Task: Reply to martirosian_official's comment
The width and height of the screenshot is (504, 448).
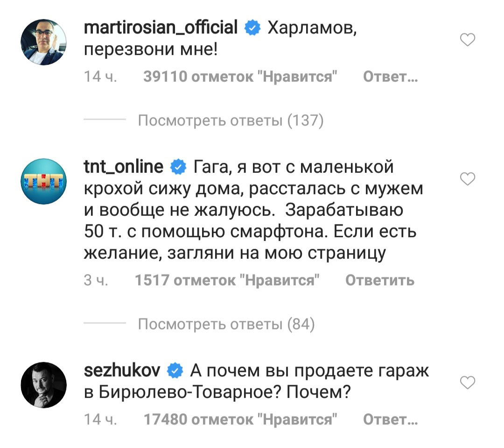Action: coord(390,77)
